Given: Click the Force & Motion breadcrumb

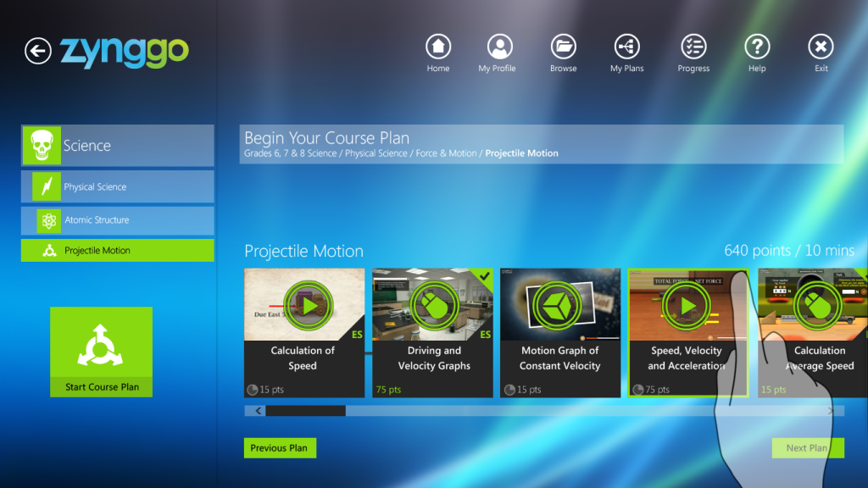Looking at the screenshot, I should coord(446,153).
